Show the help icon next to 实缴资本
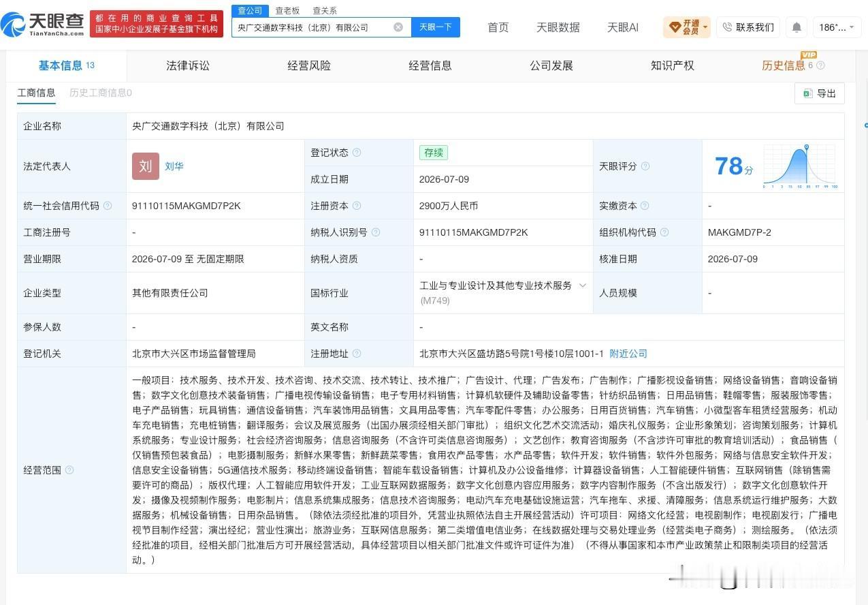 [645, 206]
